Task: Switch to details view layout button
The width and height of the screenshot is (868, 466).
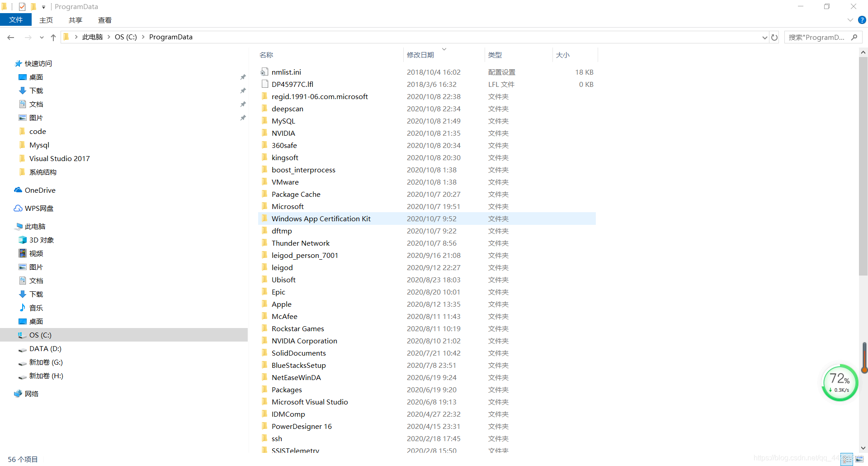Action: tap(847, 459)
